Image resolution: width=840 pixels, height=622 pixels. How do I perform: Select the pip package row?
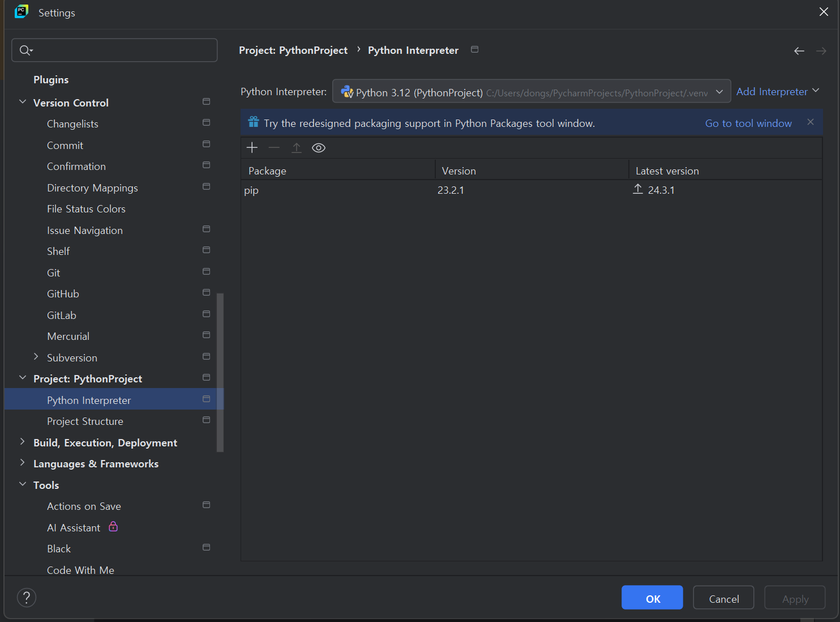532,190
